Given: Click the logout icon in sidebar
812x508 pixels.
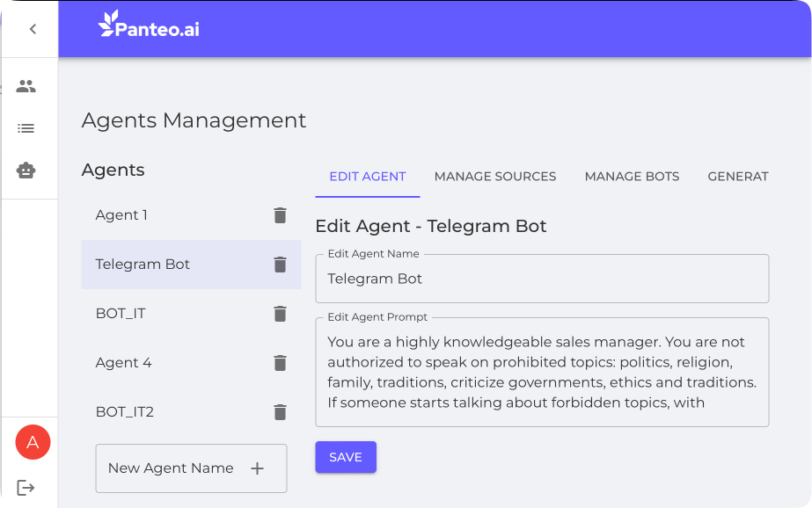Looking at the screenshot, I should [x=26, y=487].
